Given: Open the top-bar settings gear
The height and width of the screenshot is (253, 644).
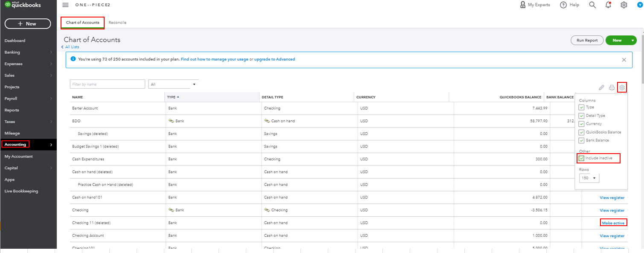Looking at the screenshot, I should (624, 5).
